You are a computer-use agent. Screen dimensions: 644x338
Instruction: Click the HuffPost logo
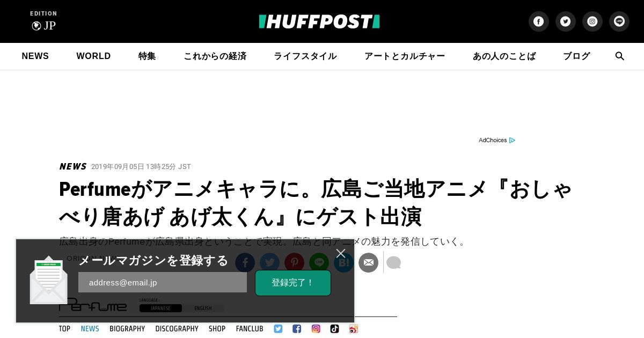[x=319, y=21]
